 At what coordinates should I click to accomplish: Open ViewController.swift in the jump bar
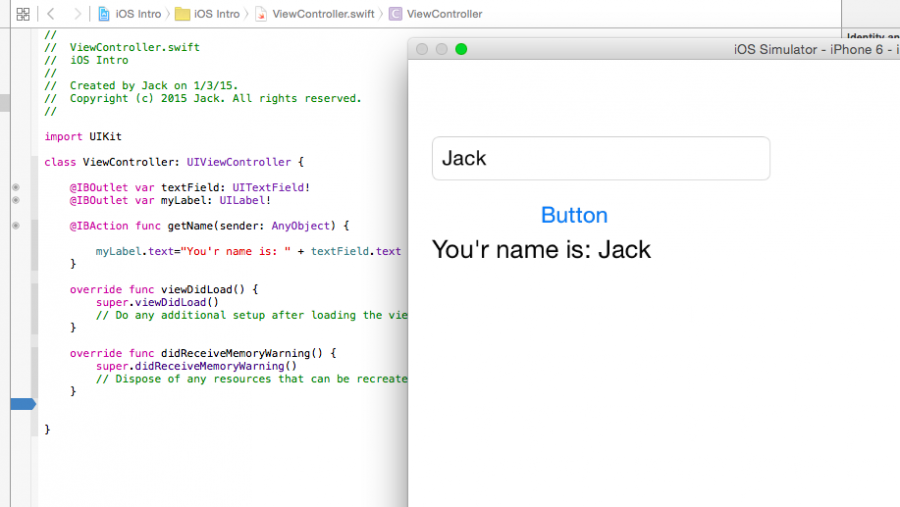pos(315,14)
